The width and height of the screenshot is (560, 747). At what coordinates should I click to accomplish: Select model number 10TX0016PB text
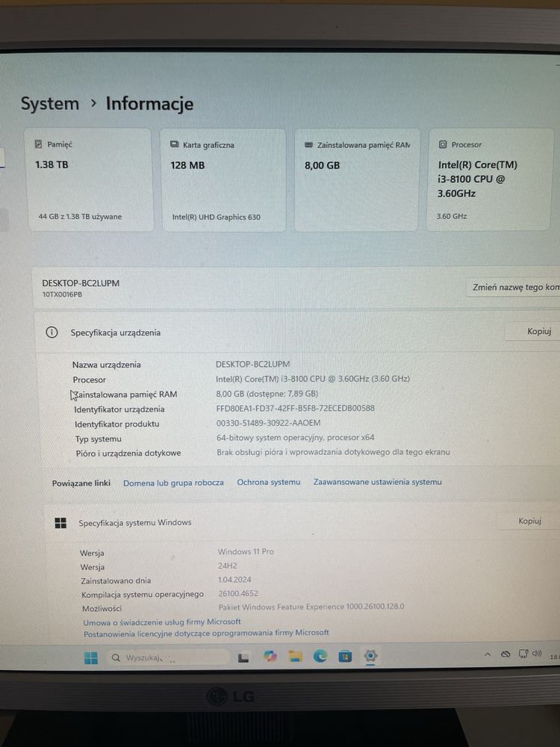point(62,294)
